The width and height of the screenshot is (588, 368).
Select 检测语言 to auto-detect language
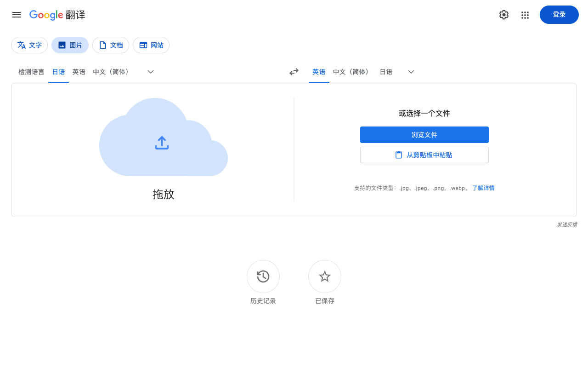pos(31,72)
